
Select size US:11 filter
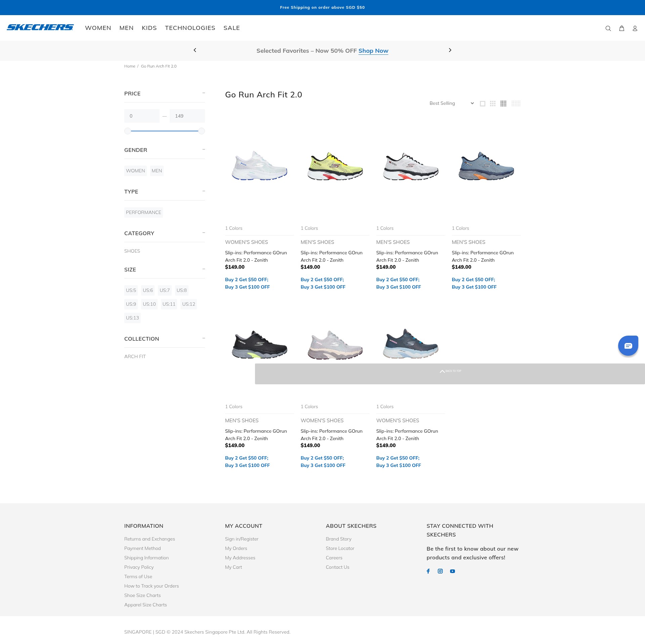tap(169, 304)
